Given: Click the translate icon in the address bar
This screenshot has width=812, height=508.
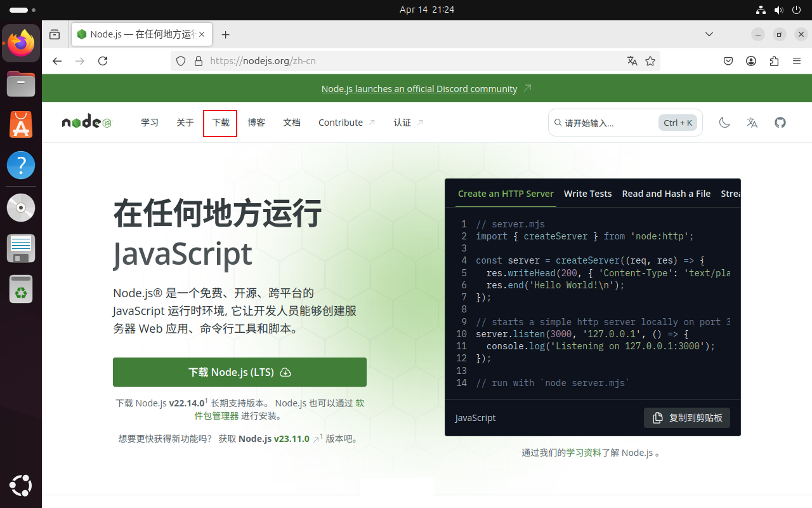Looking at the screenshot, I should (x=632, y=60).
